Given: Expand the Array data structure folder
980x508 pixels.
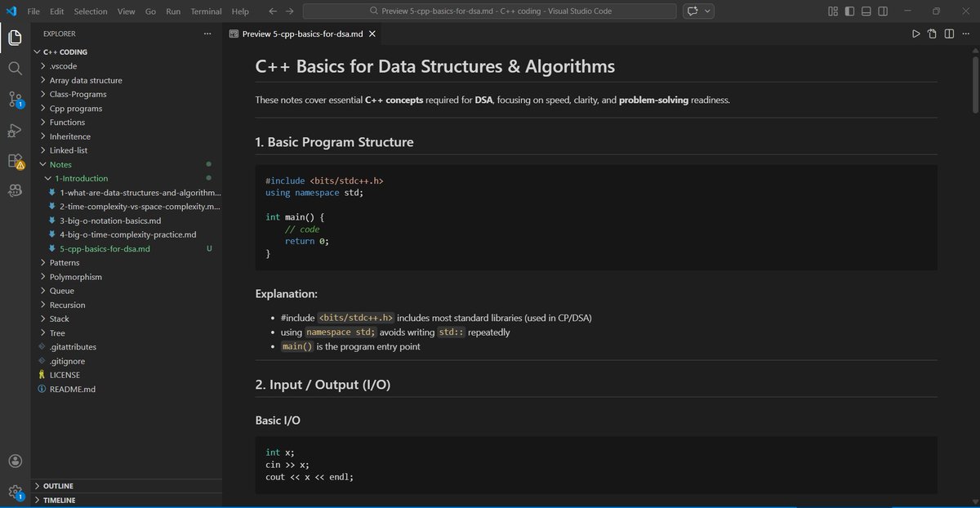Looking at the screenshot, I should [127, 80].
